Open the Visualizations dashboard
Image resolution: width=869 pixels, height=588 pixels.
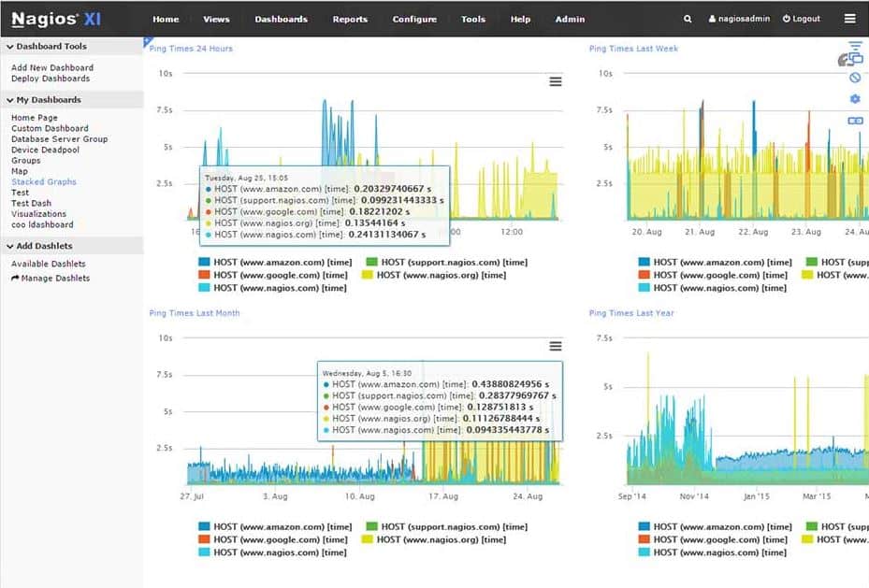click(x=38, y=214)
